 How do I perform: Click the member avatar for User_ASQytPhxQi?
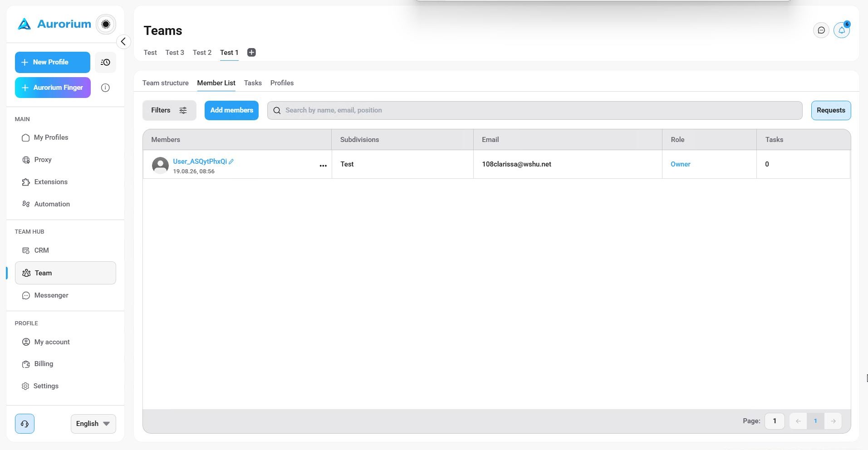(x=160, y=166)
